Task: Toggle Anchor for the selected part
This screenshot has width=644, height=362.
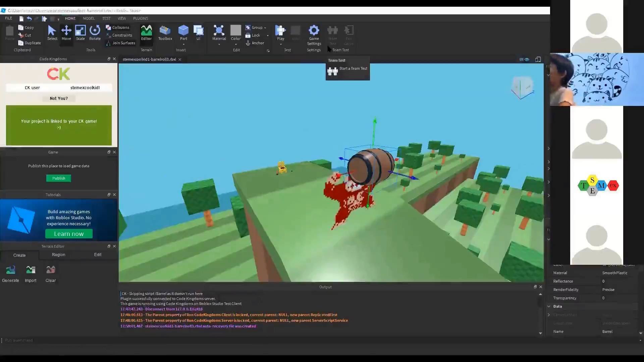Action: [x=255, y=43]
